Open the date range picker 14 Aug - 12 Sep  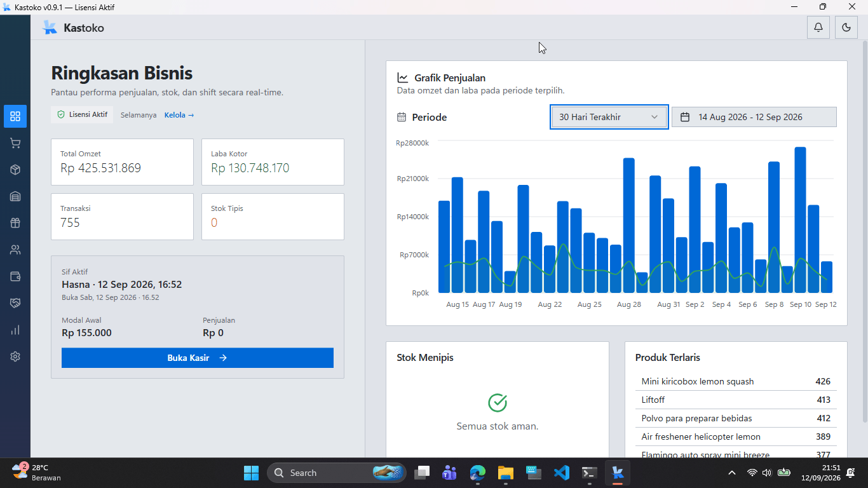click(x=754, y=117)
